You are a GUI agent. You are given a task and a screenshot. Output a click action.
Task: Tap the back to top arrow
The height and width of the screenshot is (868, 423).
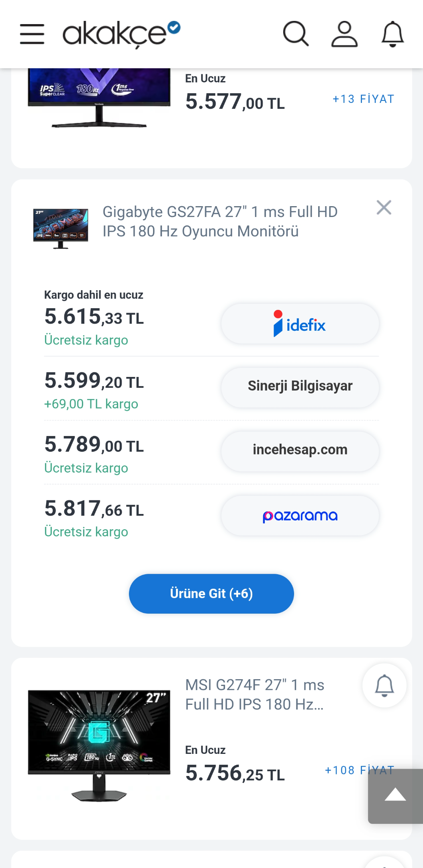click(395, 796)
